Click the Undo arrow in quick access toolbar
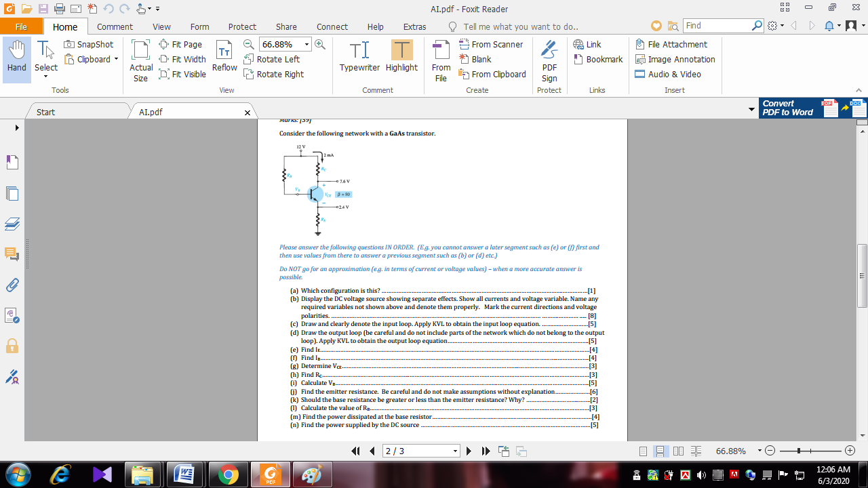Screen dimensions: 868x488 tap(108, 9)
